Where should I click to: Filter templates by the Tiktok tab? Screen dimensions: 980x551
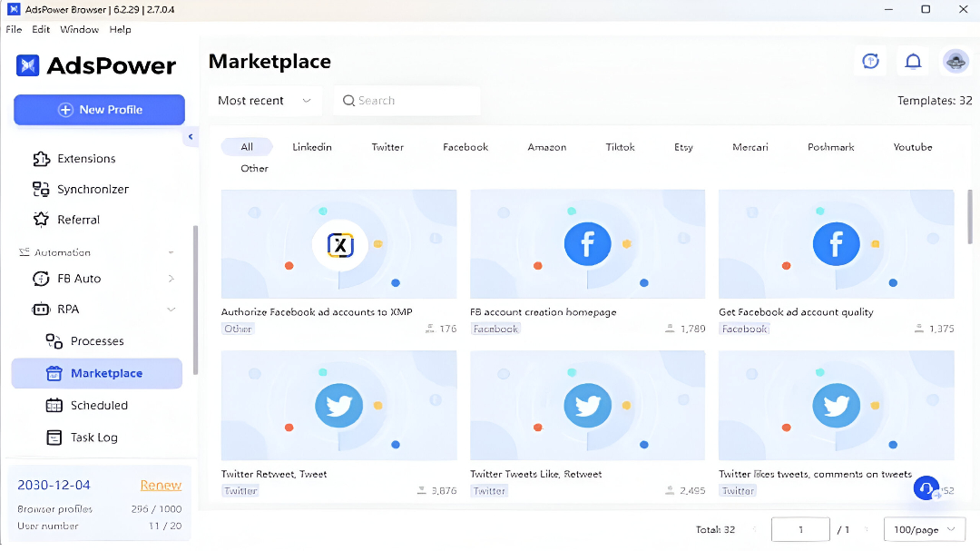(620, 147)
